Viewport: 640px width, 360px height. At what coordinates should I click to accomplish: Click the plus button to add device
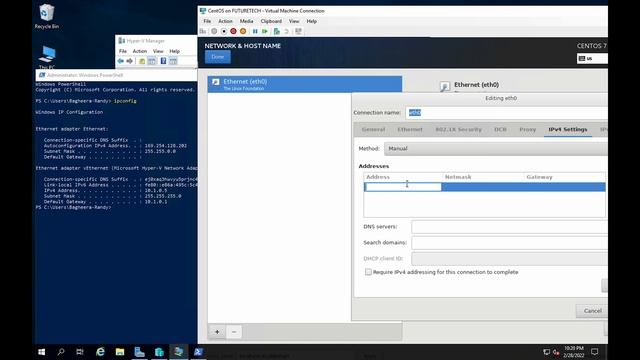pyautogui.click(x=217, y=332)
